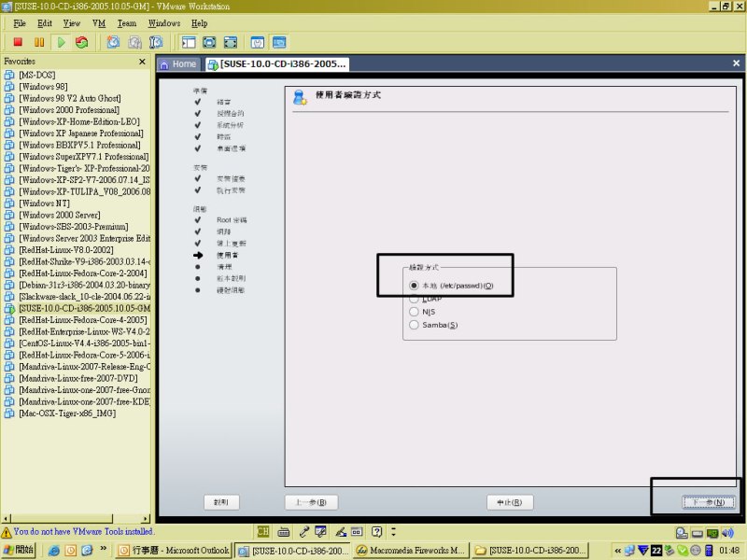Close the Favorites panel
747x560 pixels.
[x=142, y=62]
